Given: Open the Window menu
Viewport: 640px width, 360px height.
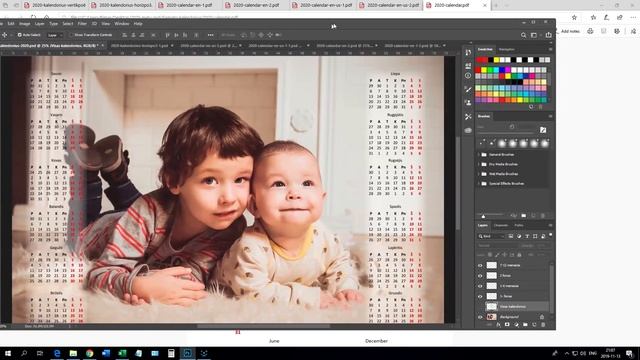Looking at the screenshot, I should point(122,24).
